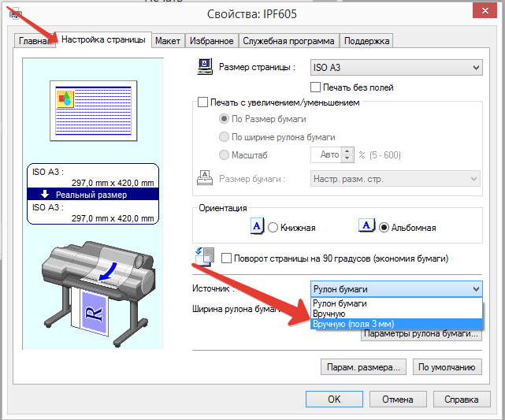Switch to the Поддержка tab
Viewport: 505px width, 420px height.
click(366, 41)
